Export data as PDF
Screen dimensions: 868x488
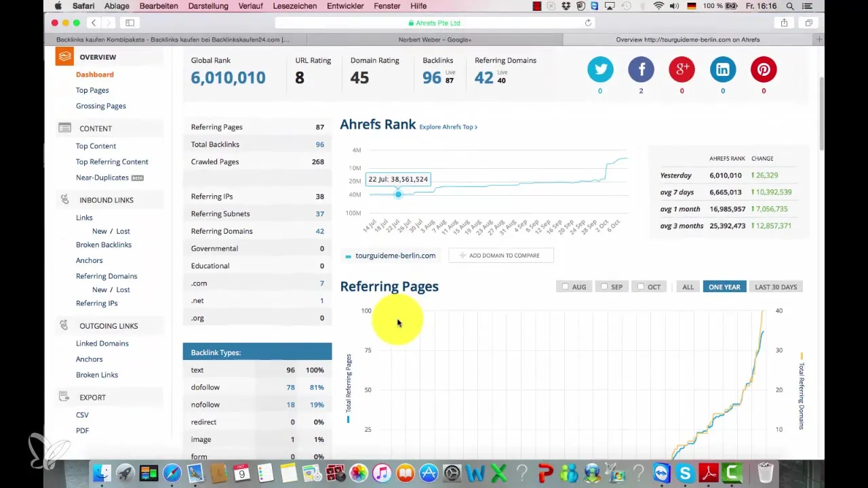pos(82,430)
